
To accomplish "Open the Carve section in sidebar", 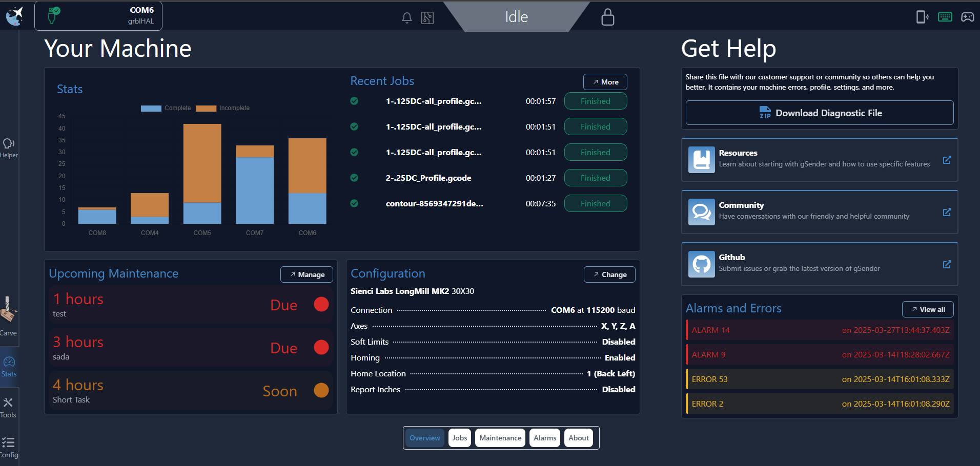I will pyautogui.click(x=8, y=316).
